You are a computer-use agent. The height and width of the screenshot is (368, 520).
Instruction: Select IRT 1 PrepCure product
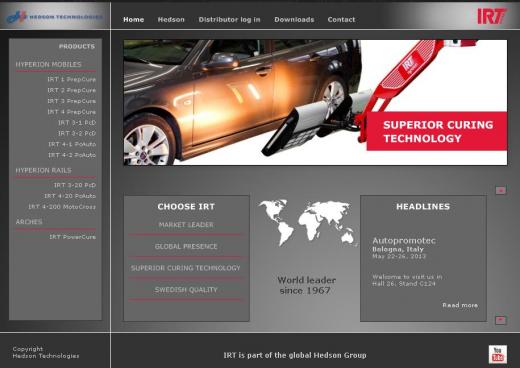(x=71, y=79)
